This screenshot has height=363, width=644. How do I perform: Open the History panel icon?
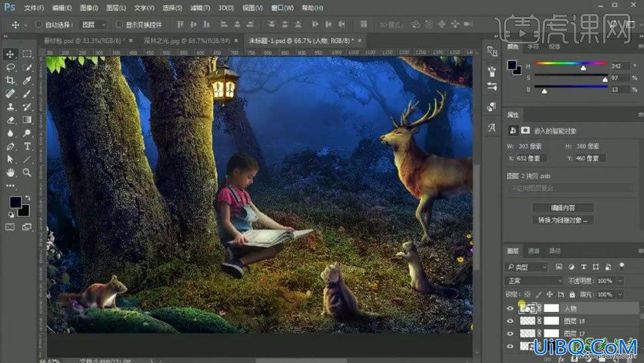click(492, 51)
